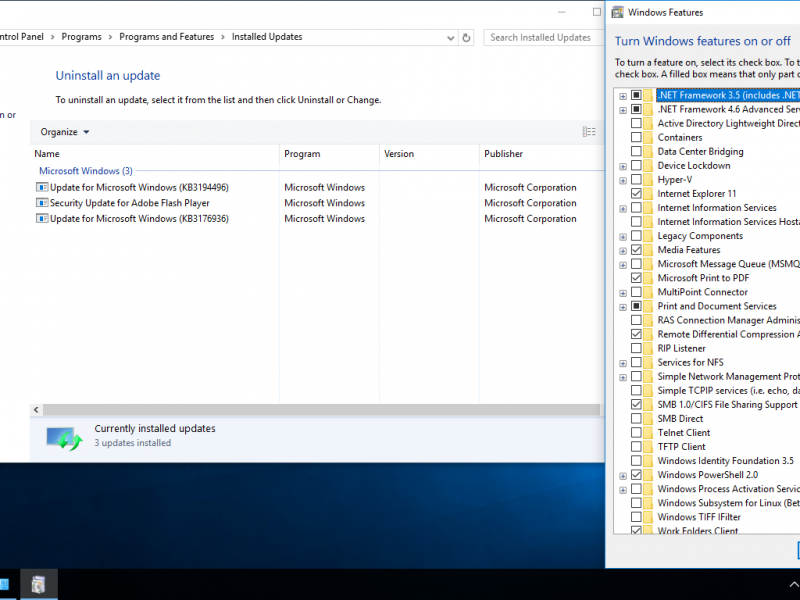Open the Control Panel taskbar icon
The image size is (800, 600).
pos(38,584)
